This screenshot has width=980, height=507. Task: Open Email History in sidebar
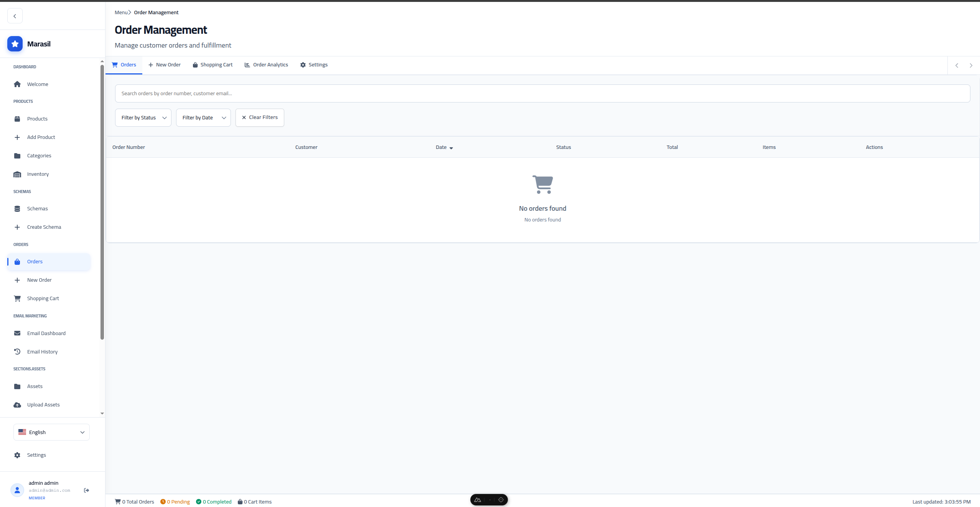click(42, 352)
